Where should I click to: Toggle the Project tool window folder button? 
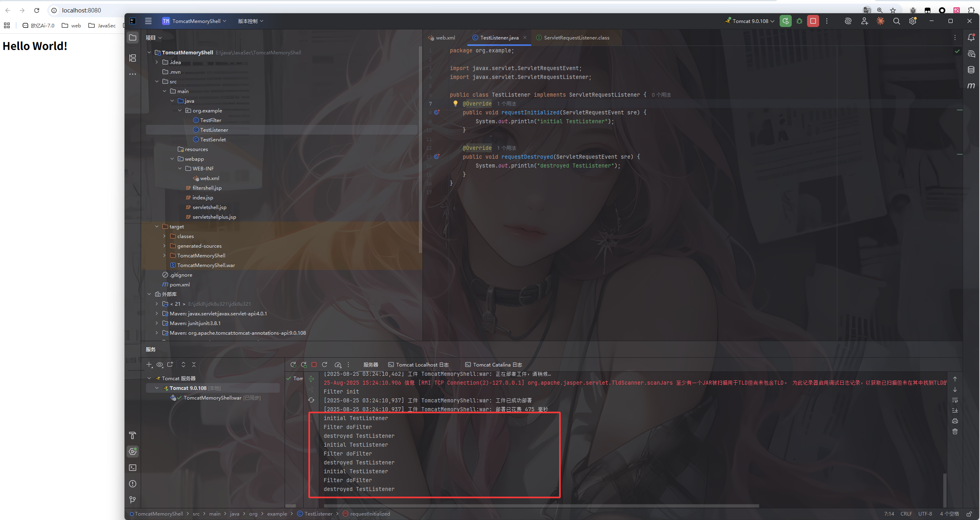[x=133, y=37]
